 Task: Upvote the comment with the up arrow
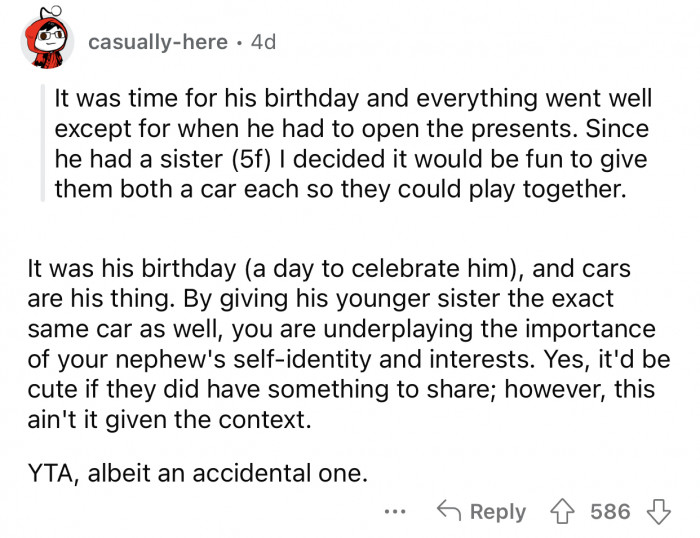tap(563, 511)
